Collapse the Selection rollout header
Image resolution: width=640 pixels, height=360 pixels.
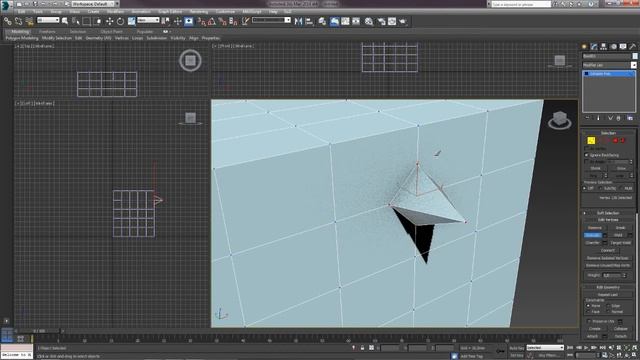click(608, 133)
